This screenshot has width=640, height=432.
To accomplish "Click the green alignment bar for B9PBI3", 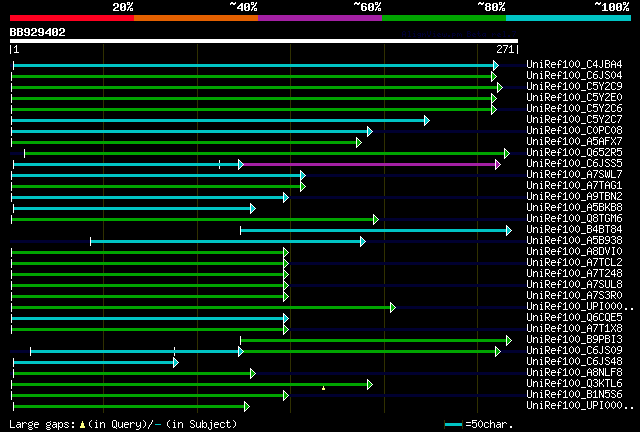I will (373, 340).
